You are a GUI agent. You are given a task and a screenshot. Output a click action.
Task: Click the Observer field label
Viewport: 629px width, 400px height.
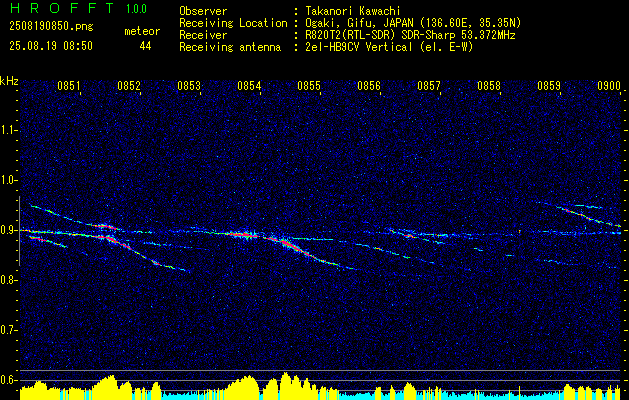coord(203,11)
